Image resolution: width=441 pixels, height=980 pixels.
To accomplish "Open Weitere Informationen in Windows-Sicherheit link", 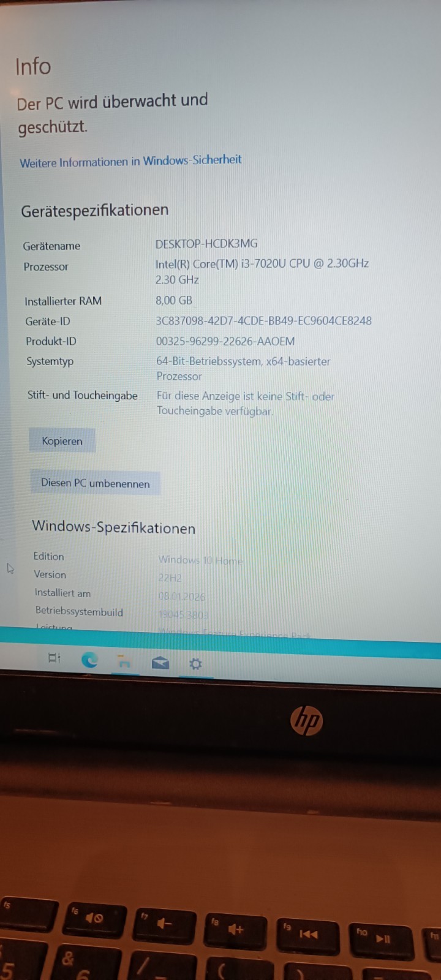I will coord(130,161).
